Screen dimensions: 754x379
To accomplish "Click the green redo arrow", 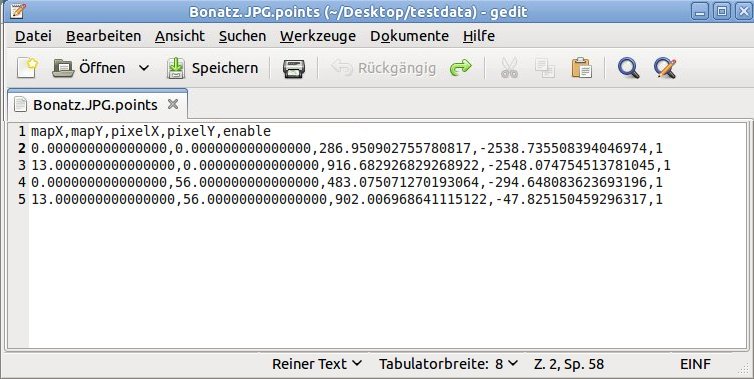I will (461, 68).
